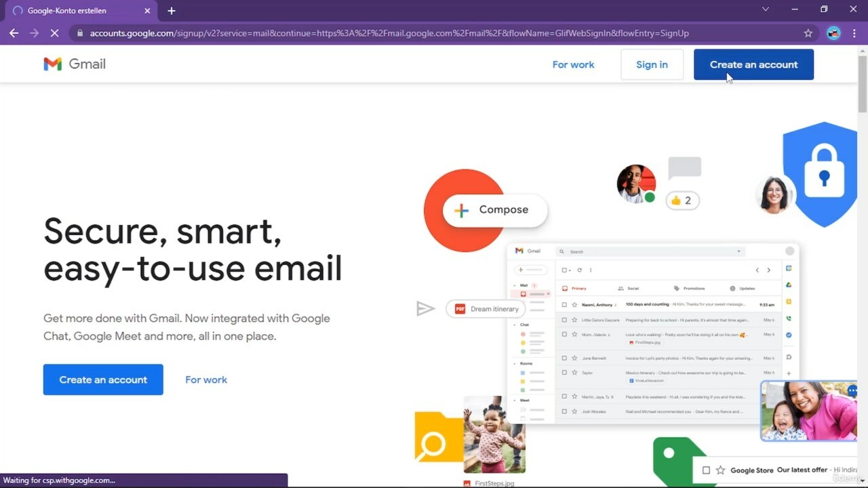Click the Search field in the inbox mockup

[x=650, y=251]
